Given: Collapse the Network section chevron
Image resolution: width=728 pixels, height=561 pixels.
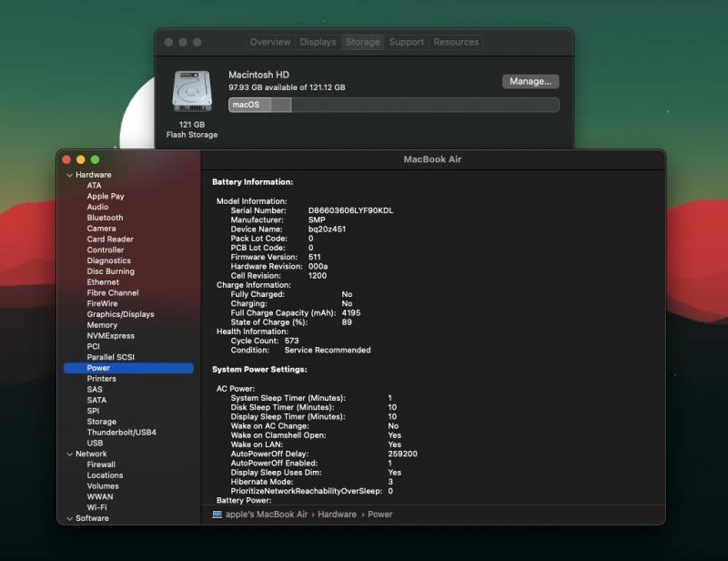Looking at the screenshot, I should point(70,454).
